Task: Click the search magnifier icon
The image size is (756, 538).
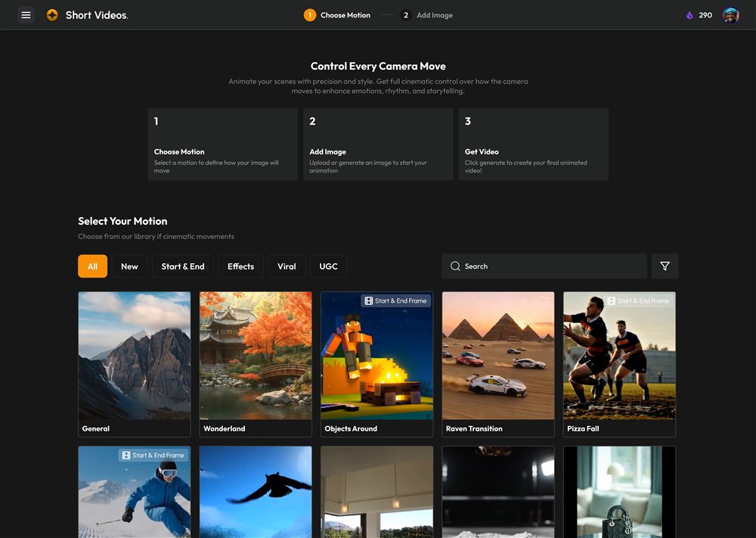Action: point(454,266)
